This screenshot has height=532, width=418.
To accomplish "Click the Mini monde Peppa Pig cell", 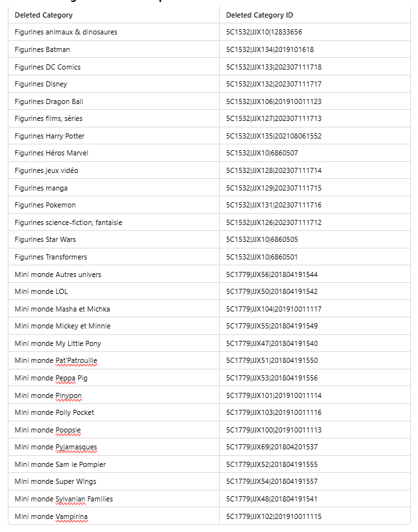I will pyautogui.click(x=51, y=378).
